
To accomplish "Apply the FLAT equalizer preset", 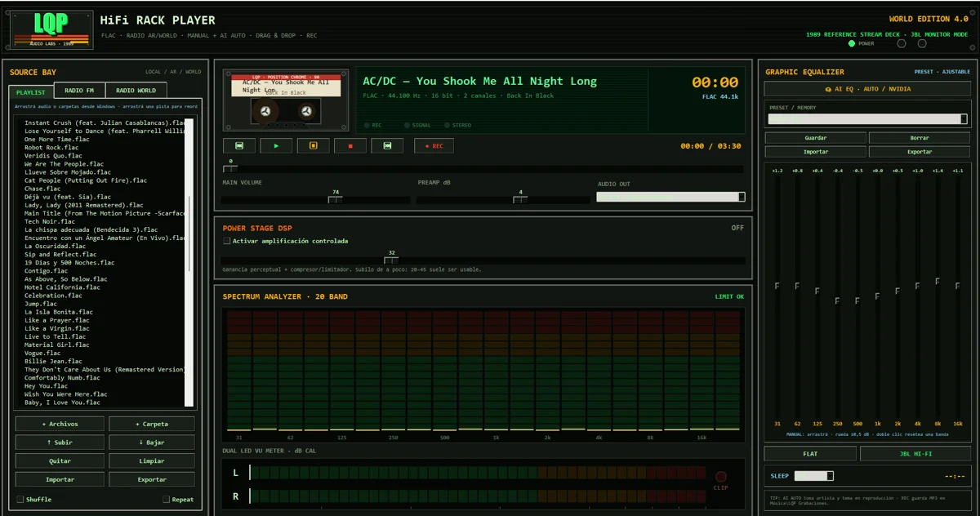I will (x=810, y=454).
